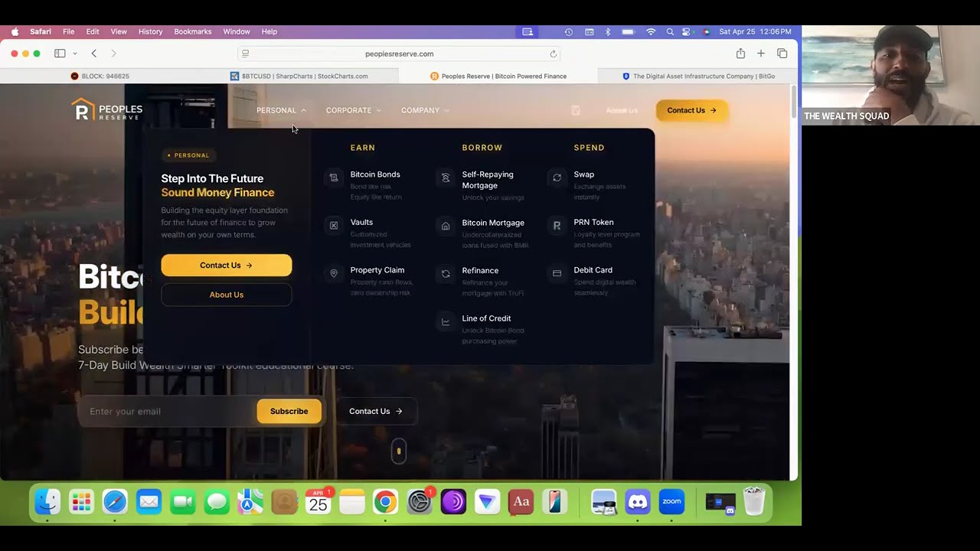Open Trash in the Dock
The width and height of the screenshot is (980, 551).
(x=754, y=502)
